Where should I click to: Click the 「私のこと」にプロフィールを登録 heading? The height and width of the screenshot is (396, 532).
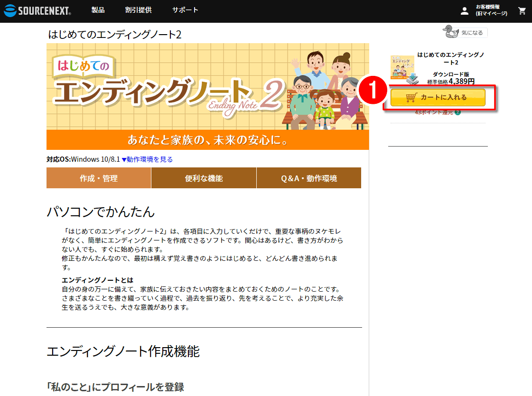coord(115,387)
